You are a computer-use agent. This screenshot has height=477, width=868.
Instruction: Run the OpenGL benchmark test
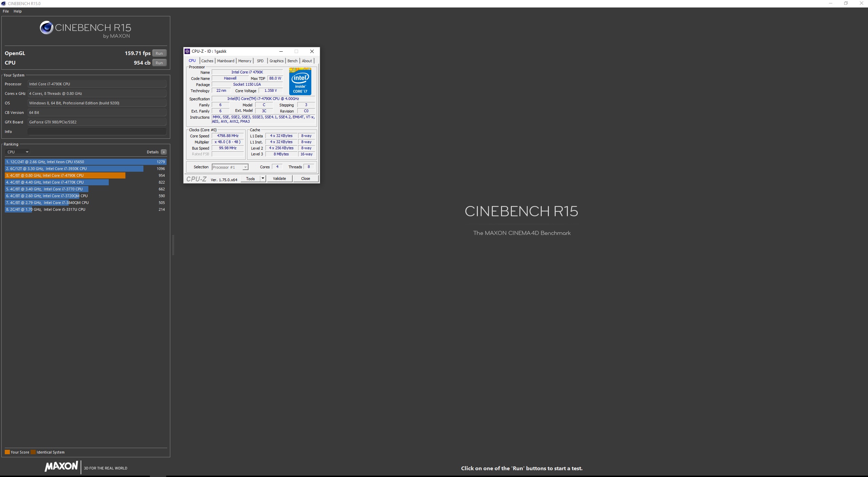click(x=159, y=53)
